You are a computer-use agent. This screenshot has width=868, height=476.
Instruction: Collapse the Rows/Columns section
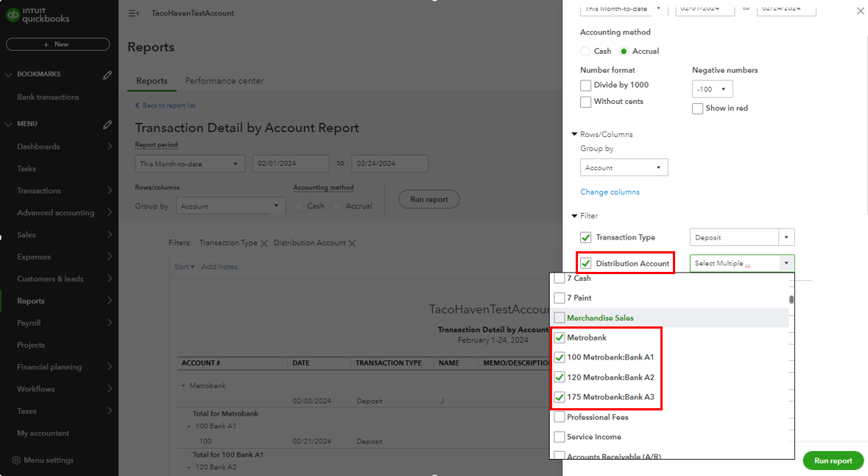tap(574, 134)
